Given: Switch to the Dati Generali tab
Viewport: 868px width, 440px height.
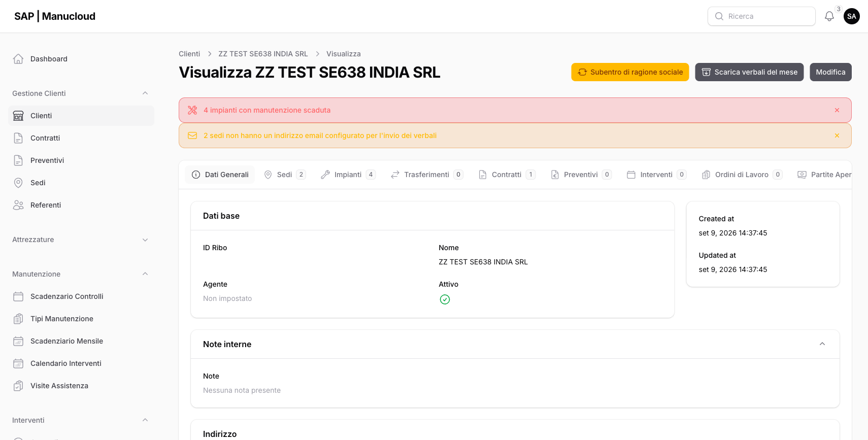Looking at the screenshot, I should [x=220, y=175].
